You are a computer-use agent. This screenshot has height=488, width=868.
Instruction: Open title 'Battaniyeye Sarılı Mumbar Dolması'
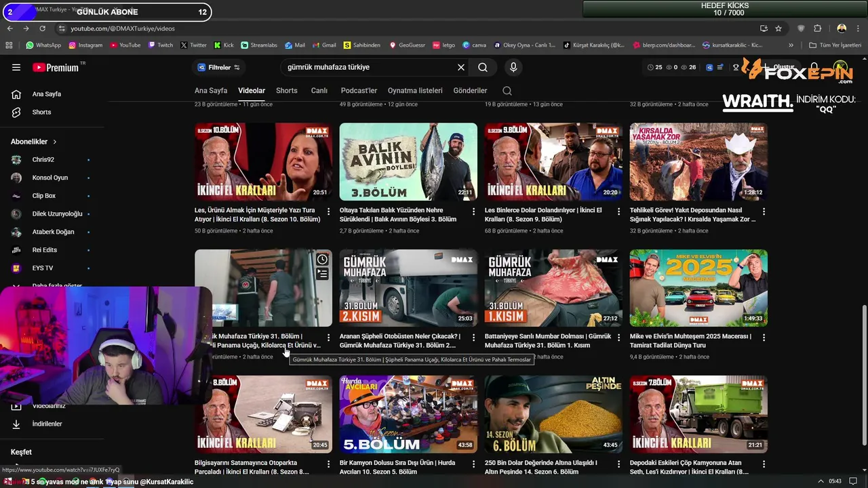pyautogui.click(x=548, y=340)
